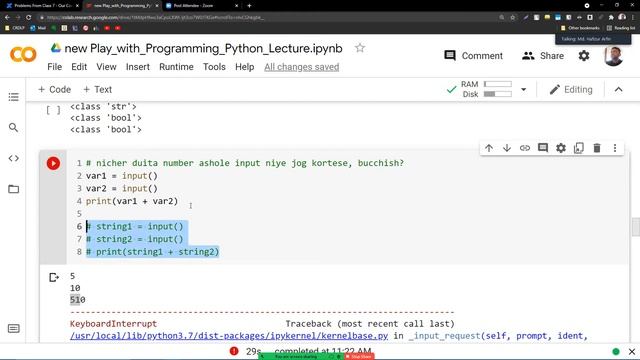Image resolution: width=640 pixels, height=360 pixels.
Task: Place cursor in print(var1 + var2) line
Action: coord(132,201)
